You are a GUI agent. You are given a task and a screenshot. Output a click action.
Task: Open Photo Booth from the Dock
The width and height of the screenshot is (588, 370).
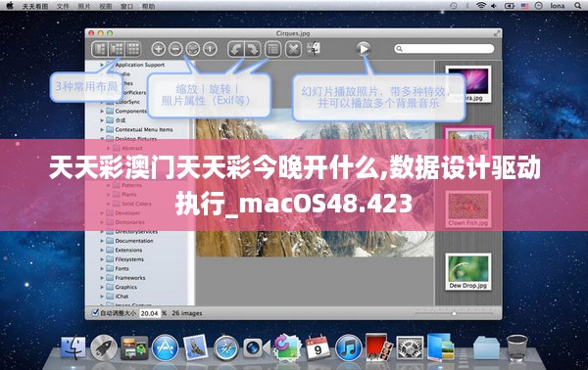(x=378, y=347)
